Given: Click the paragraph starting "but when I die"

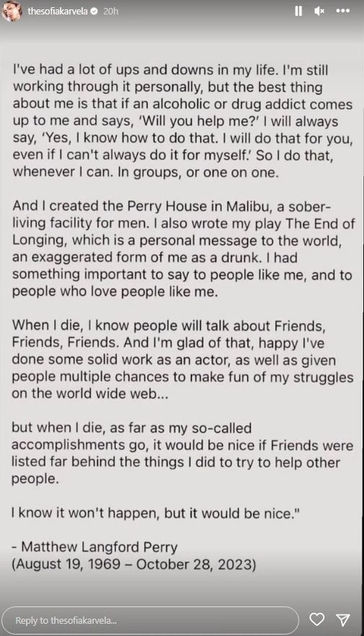Looking at the screenshot, I should coord(182,453).
